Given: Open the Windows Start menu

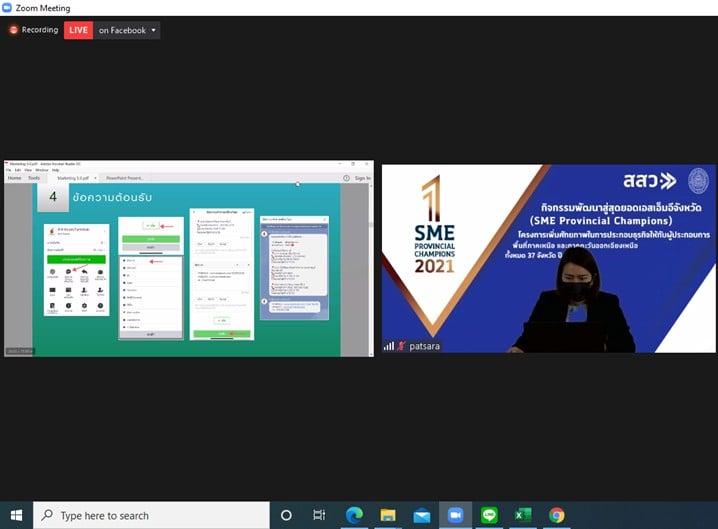Looking at the screenshot, I should tap(16, 515).
